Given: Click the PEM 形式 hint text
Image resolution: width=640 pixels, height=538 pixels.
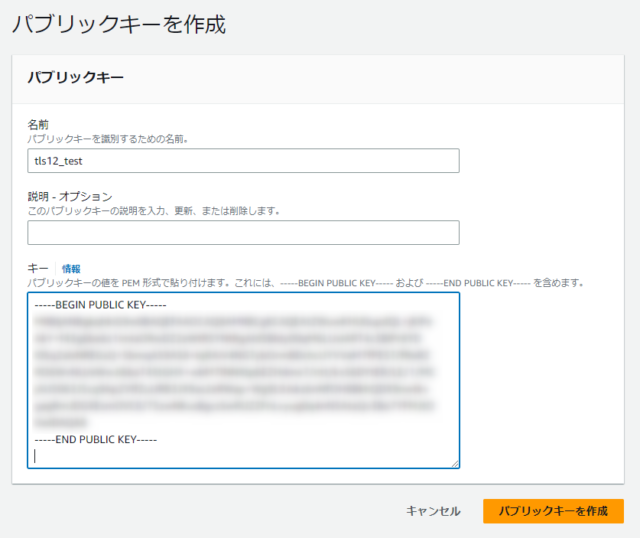Looking at the screenshot, I should point(306,283).
